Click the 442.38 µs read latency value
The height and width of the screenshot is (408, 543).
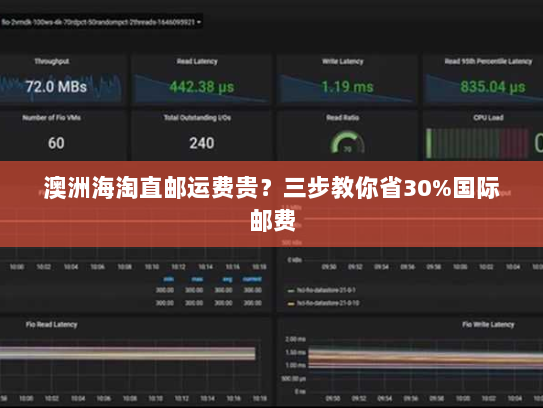(202, 86)
